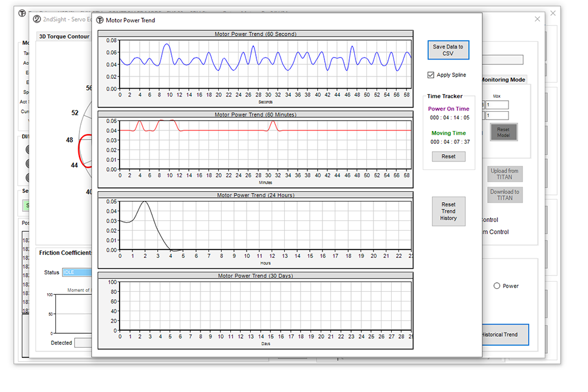Click the 2ndSight window title icon
This screenshot has height=392, width=588.
point(36,19)
